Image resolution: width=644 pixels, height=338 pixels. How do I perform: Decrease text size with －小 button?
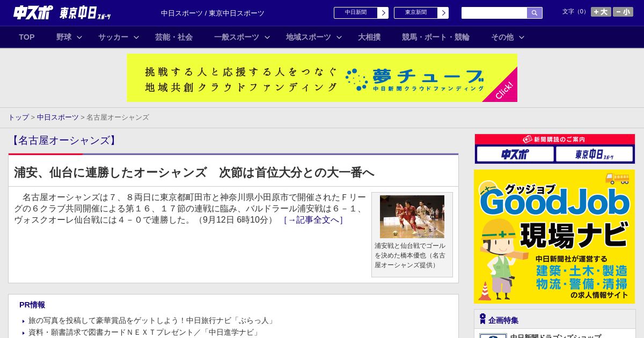click(x=623, y=12)
